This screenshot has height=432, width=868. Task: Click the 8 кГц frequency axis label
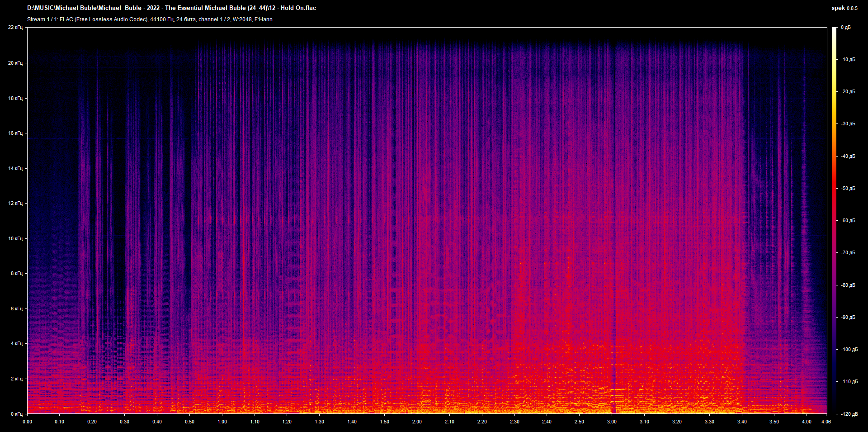point(17,273)
